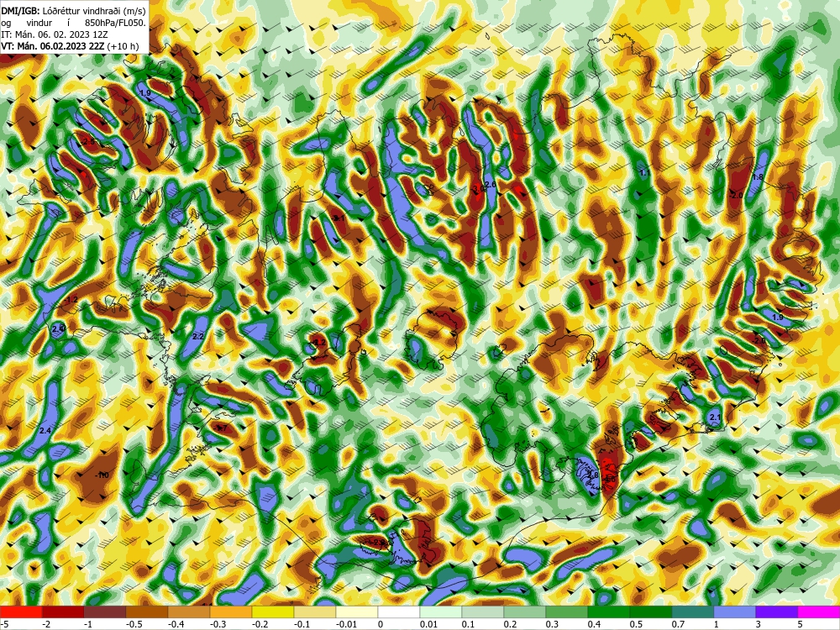This screenshot has height=630, width=840.
Task: Click the brown legend swatch labeled -0.5
Action: (147, 612)
